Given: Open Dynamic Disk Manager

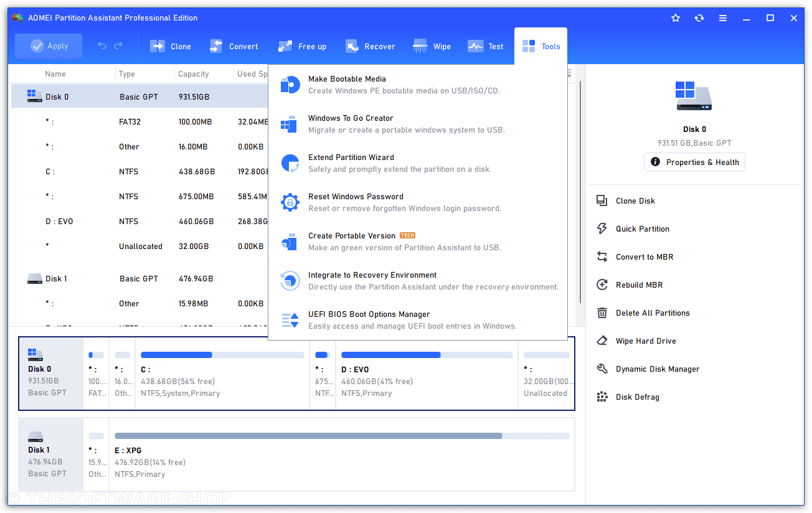Looking at the screenshot, I should click(x=658, y=369).
